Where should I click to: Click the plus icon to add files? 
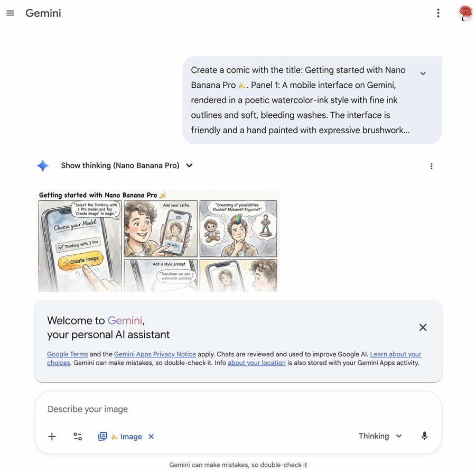pyautogui.click(x=52, y=436)
